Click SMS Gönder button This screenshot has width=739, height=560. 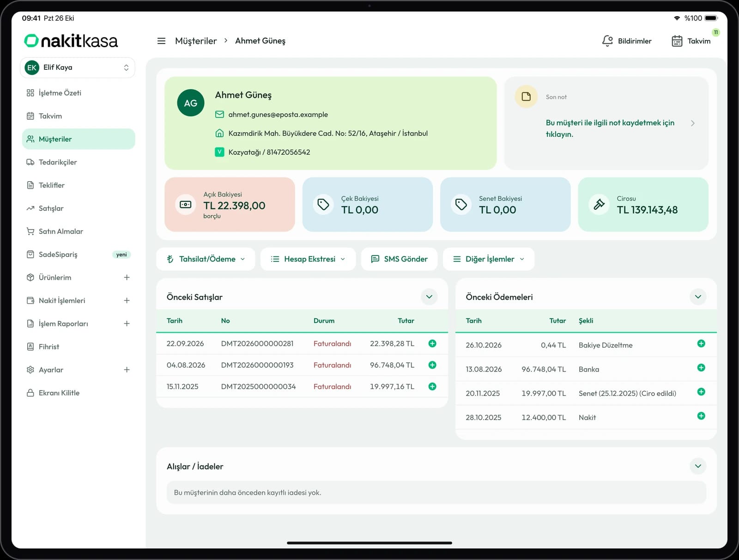pos(400,259)
